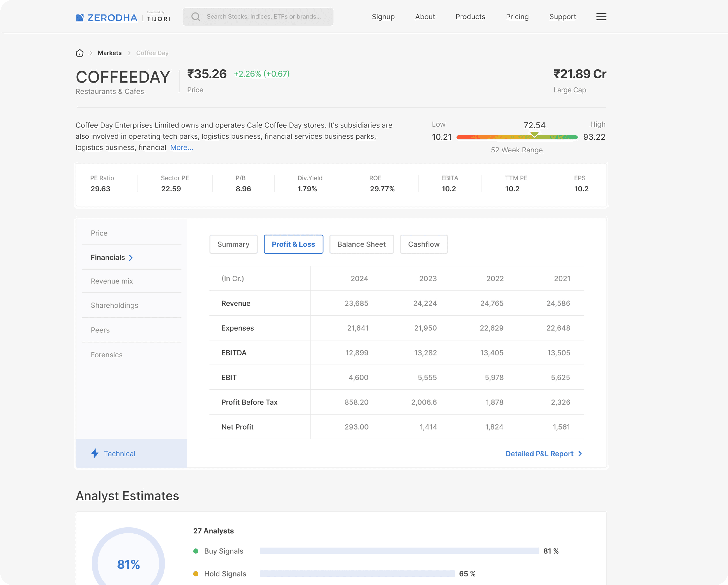728x585 pixels.
Task: Click the search magnifier icon
Action: (x=196, y=16)
